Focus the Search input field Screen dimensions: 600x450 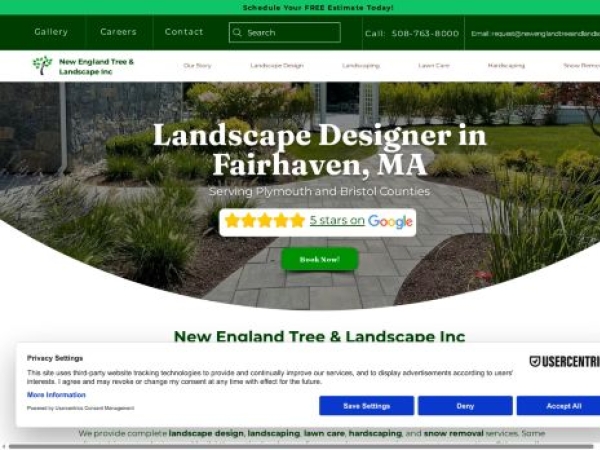pos(285,33)
